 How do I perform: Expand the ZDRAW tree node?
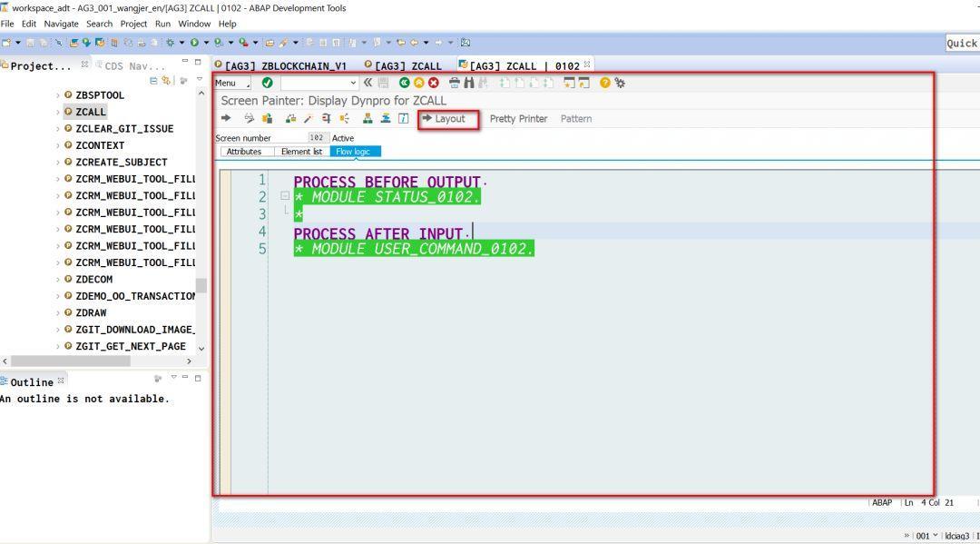point(58,313)
